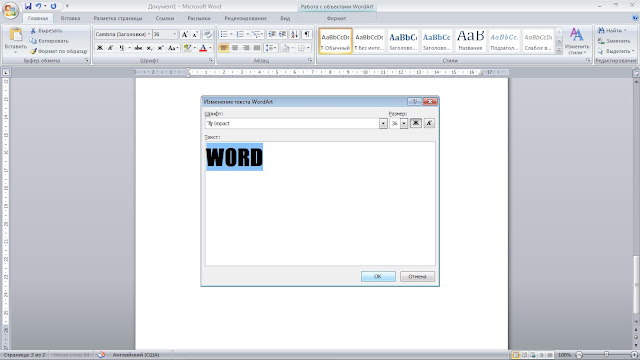Click the status bar language Английский (США)
The width and height of the screenshot is (640, 360).
pyautogui.click(x=136, y=355)
